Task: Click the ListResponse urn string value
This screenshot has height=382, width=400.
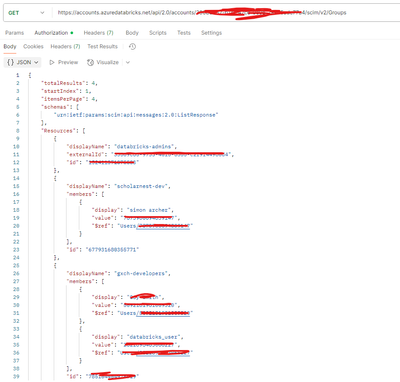Action: (136, 115)
